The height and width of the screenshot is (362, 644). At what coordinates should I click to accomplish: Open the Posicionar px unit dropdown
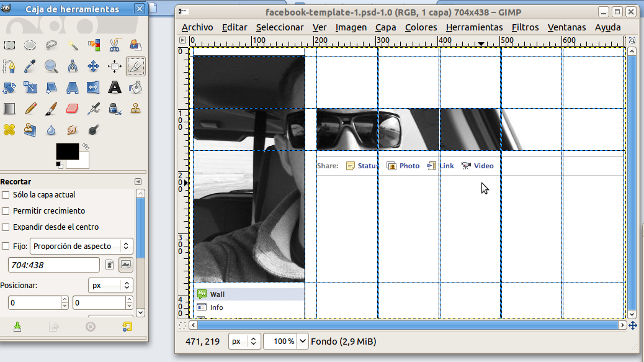point(111,286)
